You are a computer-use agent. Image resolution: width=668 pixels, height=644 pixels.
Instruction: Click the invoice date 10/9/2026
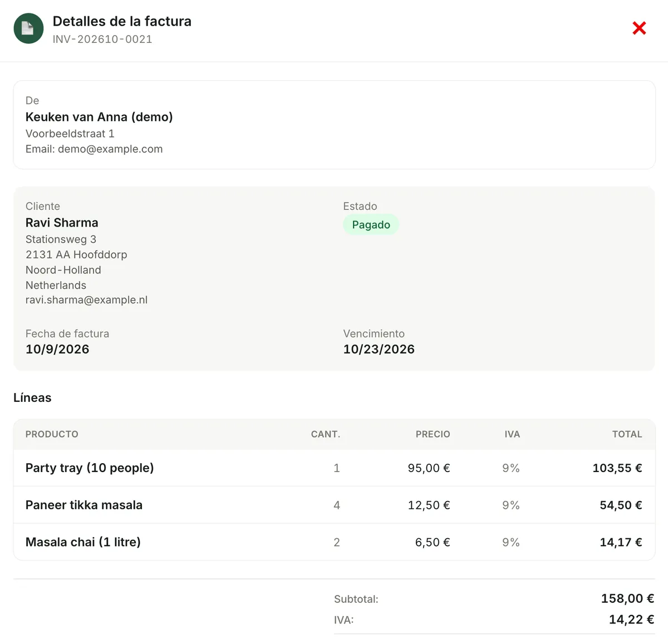[57, 349]
